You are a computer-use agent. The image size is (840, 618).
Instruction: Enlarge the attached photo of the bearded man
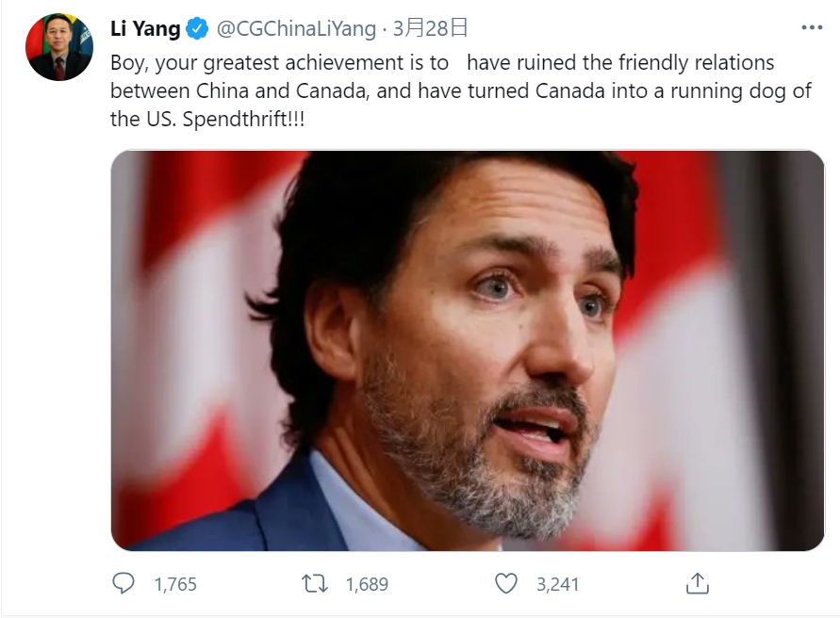(468, 350)
